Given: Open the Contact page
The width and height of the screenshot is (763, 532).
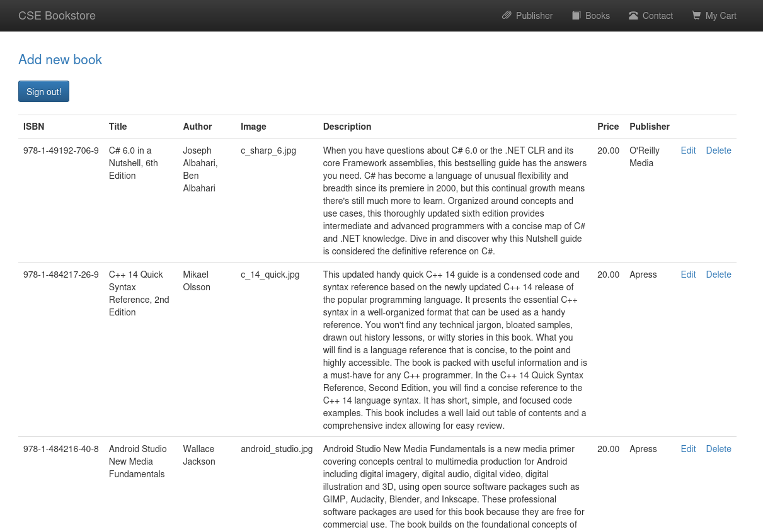Looking at the screenshot, I should [x=651, y=16].
